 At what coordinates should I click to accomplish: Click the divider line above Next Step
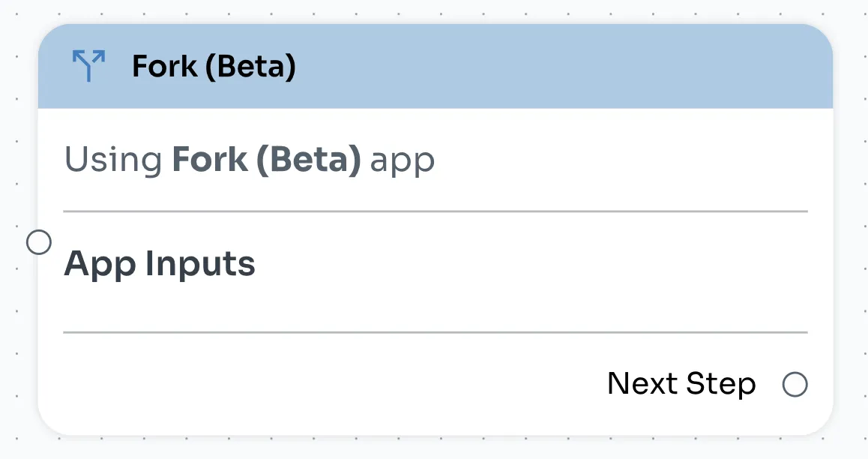(x=435, y=331)
